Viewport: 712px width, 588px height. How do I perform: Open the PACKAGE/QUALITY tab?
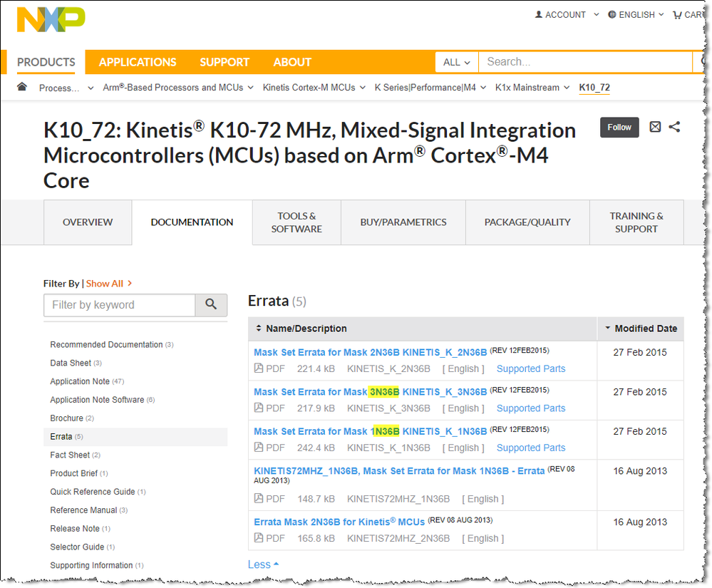tap(527, 222)
